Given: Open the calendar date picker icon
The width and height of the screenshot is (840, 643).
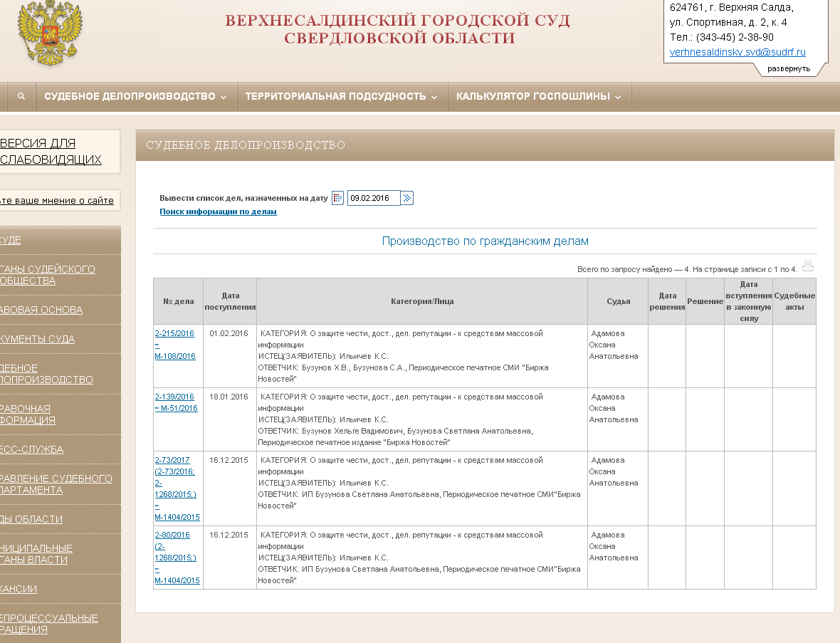Looking at the screenshot, I should point(337,198).
